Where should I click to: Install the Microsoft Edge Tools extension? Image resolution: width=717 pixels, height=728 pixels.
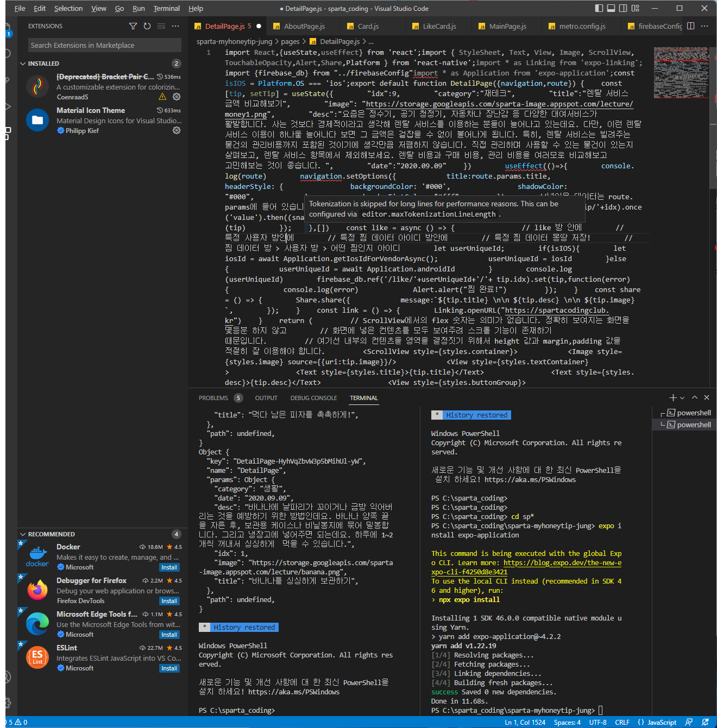(x=169, y=635)
